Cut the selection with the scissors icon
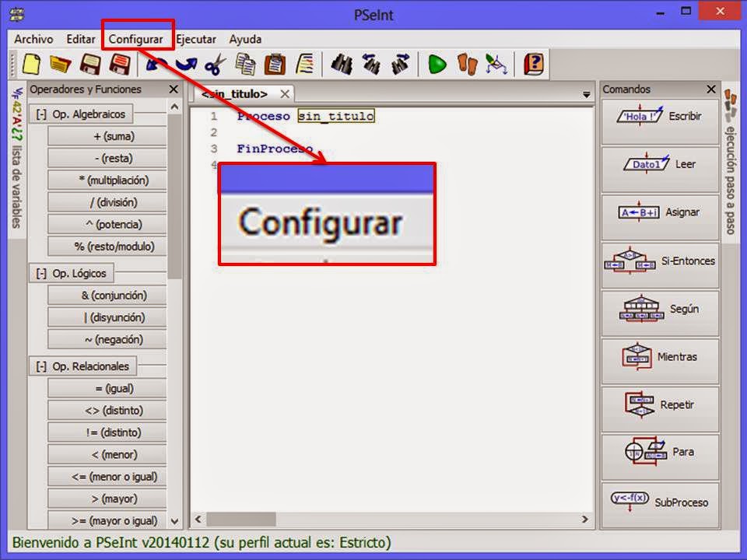This screenshot has height=560, width=747. (x=216, y=64)
